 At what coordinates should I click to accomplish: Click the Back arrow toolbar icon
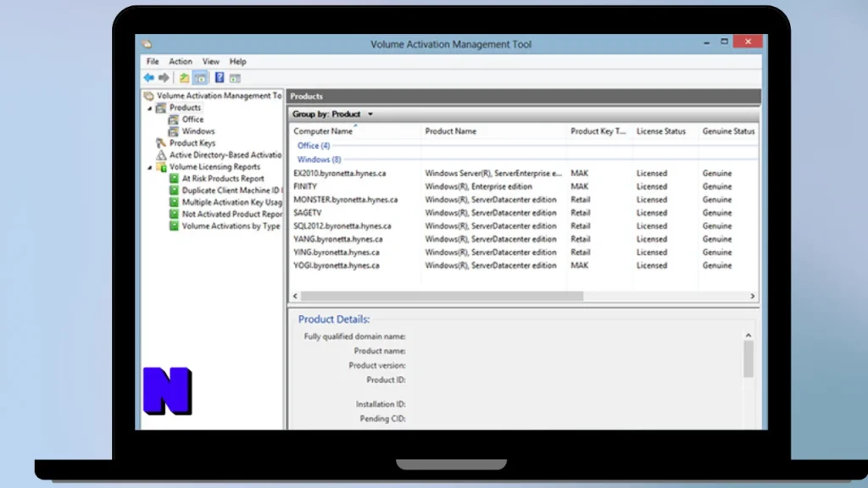point(149,78)
